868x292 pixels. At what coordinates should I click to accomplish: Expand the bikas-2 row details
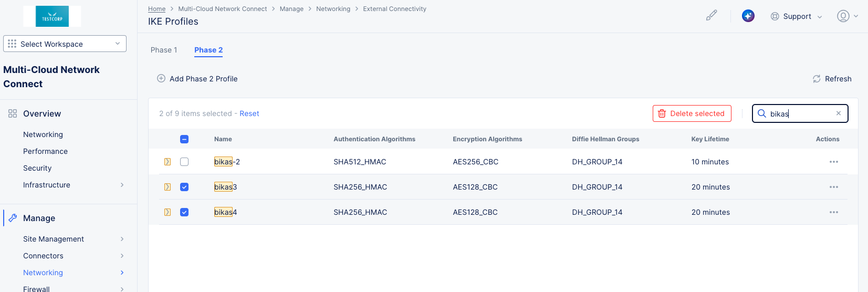click(168, 162)
